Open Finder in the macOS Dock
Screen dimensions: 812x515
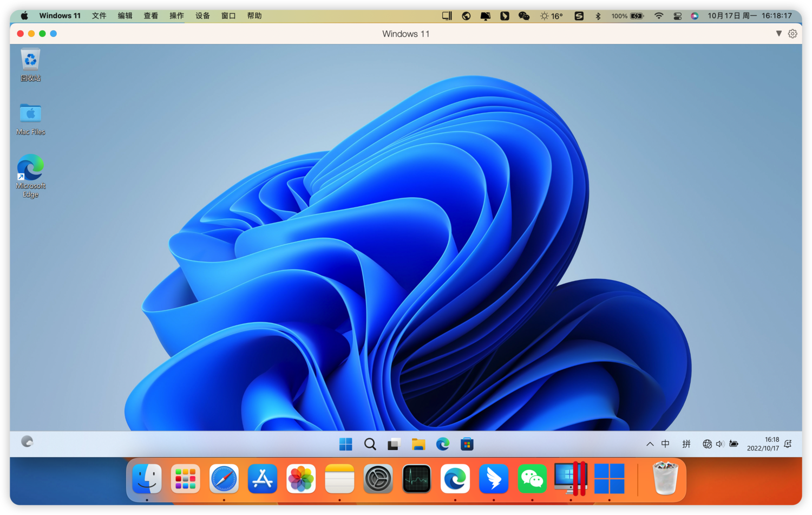tap(147, 479)
